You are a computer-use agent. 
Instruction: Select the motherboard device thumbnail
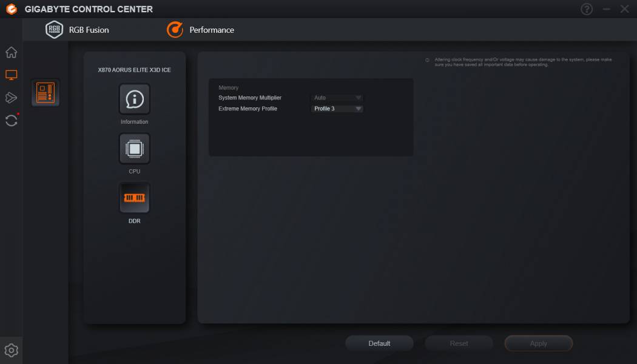(45, 93)
